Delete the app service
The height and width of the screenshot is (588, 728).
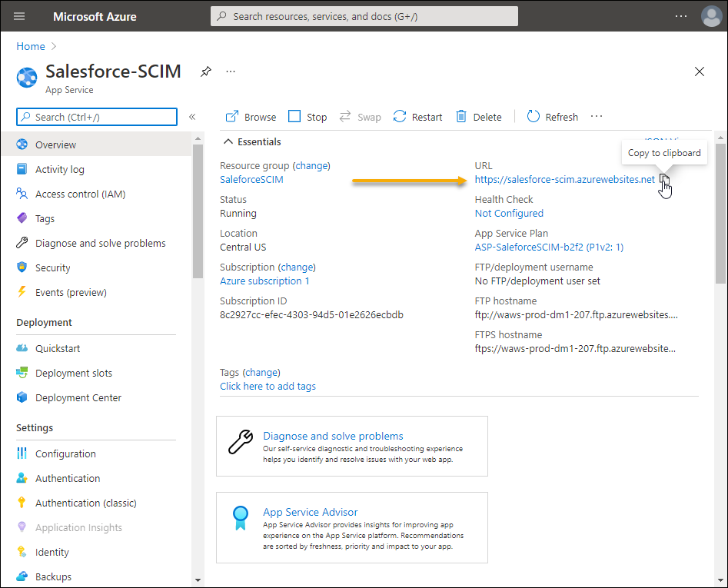pyautogui.click(x=478, y=117)
